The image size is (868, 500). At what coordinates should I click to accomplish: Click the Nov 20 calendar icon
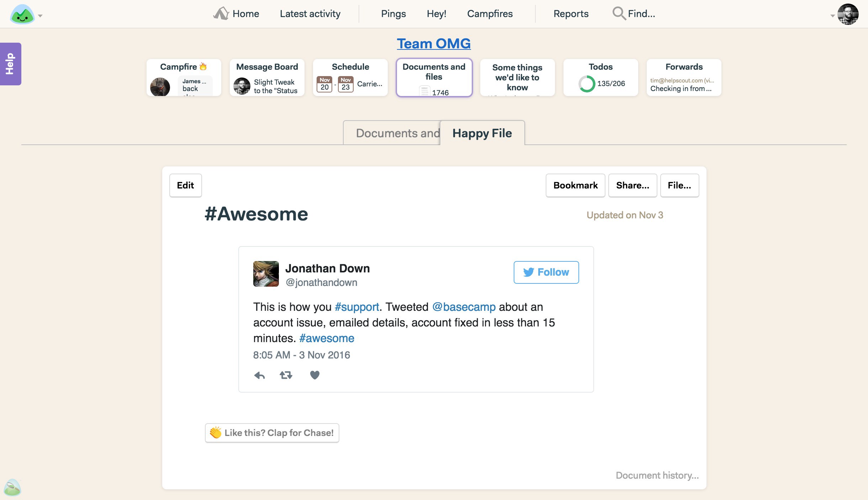click(324, 84)
